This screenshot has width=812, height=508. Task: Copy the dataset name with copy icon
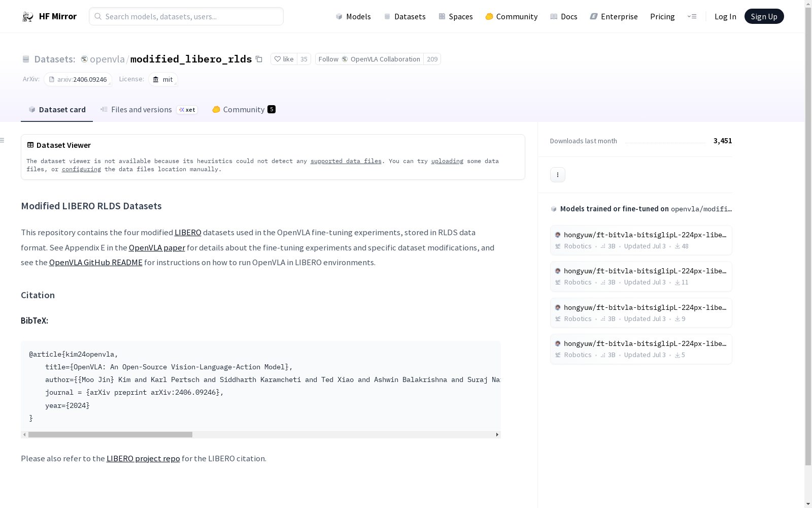[x=259, y=59]
